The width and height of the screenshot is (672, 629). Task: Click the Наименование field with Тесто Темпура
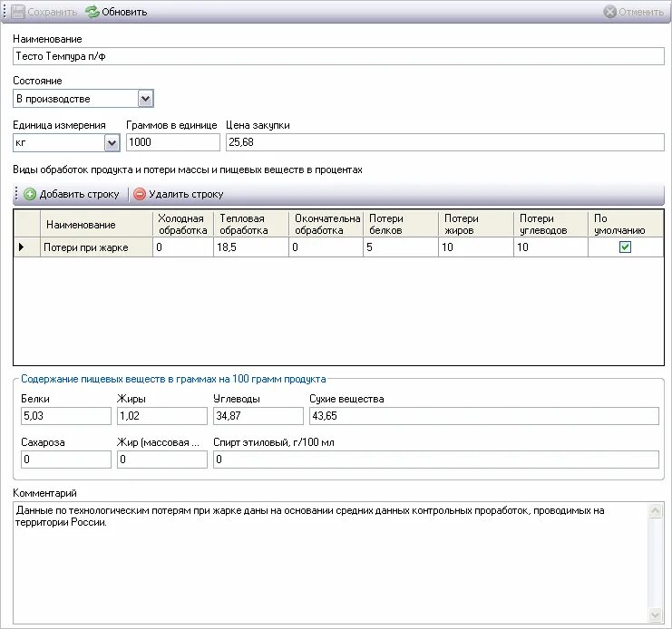pos(338,56)
